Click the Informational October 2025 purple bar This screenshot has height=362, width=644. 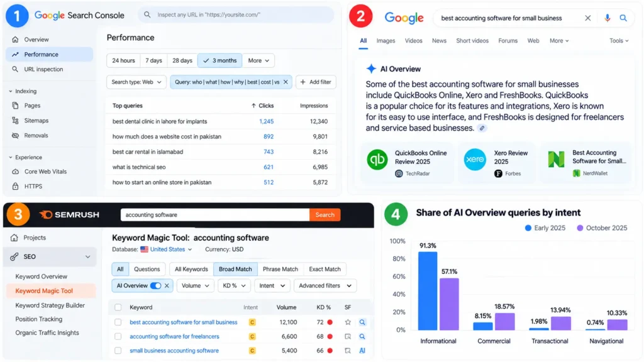pyautogui.click(x=449, y=304)
